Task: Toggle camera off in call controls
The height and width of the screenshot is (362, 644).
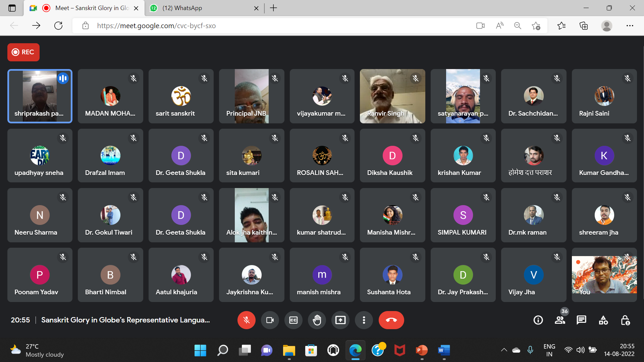Action: pos(270,320)
